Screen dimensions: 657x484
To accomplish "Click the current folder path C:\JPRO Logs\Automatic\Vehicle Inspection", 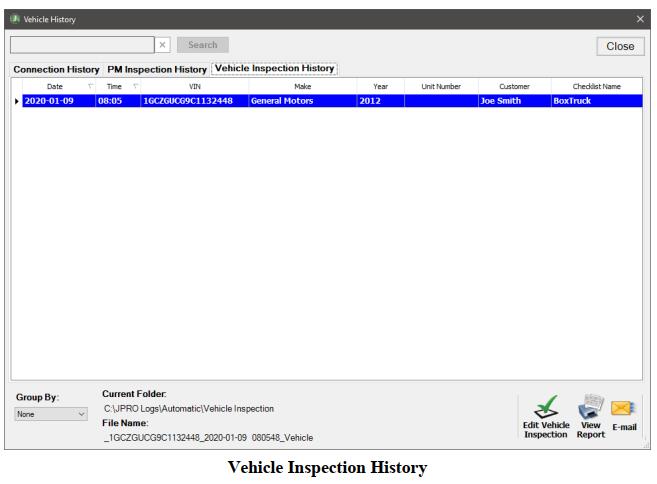I will [189, 409].
